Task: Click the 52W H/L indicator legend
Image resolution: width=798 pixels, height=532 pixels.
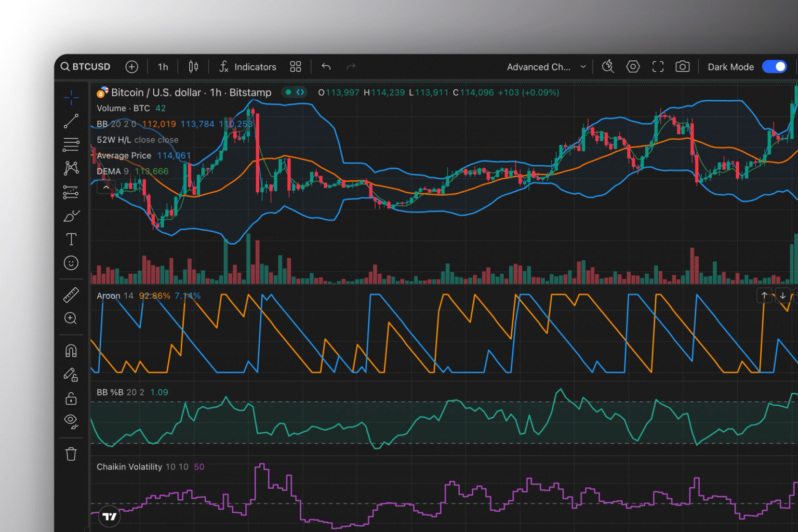Action: tap(138, 140)
